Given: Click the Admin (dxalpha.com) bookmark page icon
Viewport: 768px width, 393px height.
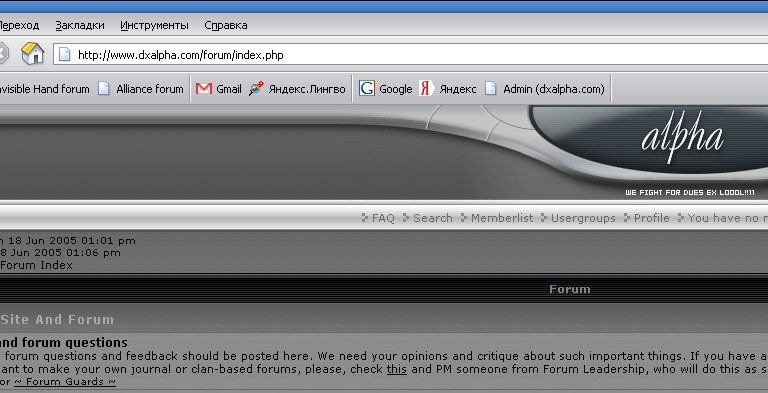Looking at the screenshot, I should point(491,89).
